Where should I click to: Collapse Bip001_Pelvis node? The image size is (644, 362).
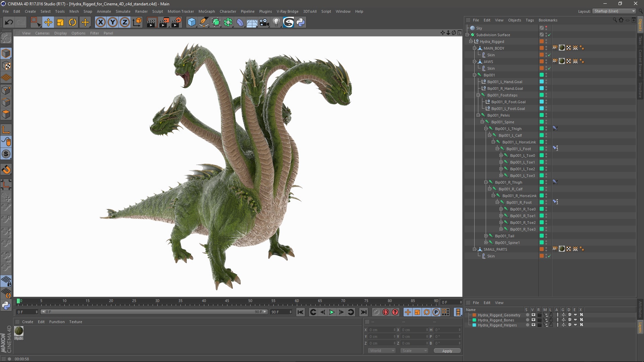478,115
